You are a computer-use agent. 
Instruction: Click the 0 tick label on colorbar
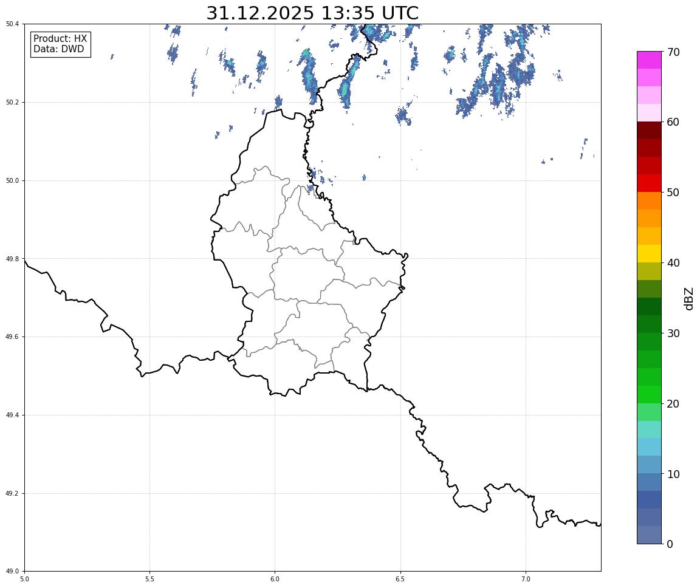(x=670, y=544)
